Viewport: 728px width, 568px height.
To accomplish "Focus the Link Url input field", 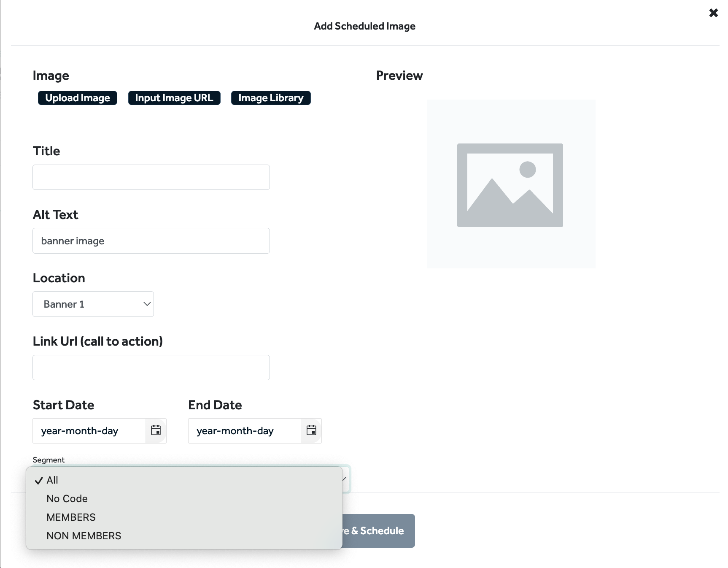I will tap(151, 368).
